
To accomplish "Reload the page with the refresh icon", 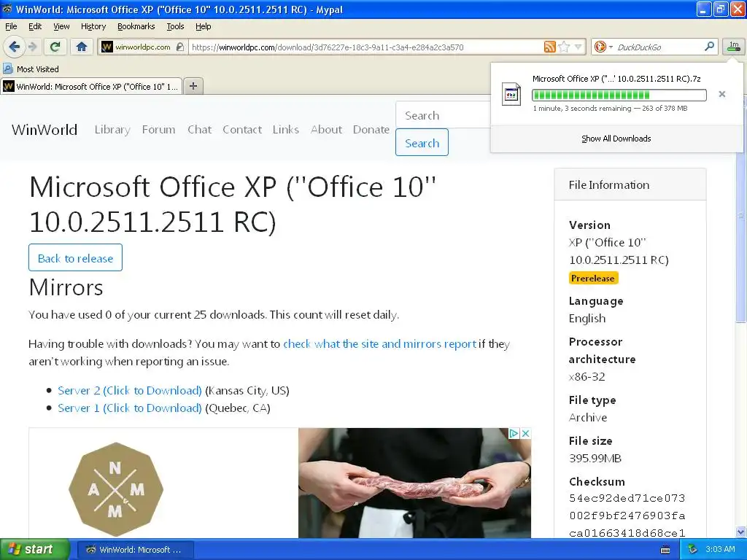I will pos(55,47).
